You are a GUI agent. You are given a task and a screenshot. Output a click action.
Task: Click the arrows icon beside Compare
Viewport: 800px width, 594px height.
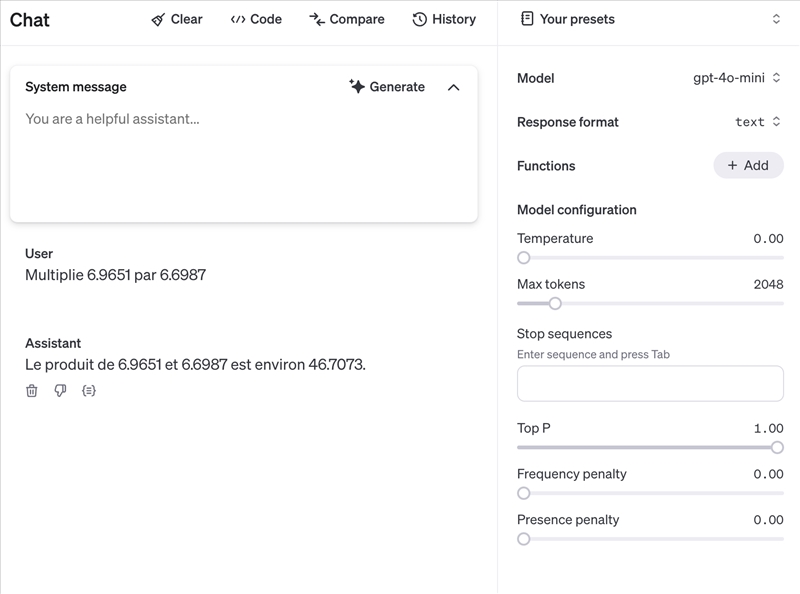(x=317, y=19)
